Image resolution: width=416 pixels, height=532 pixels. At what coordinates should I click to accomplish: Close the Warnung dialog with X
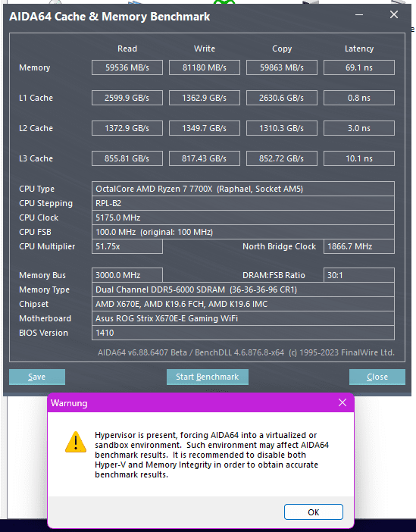coord(342,402)
